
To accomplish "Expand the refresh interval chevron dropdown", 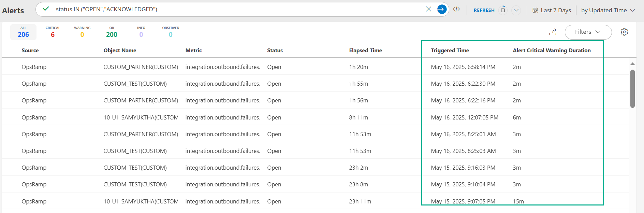I will point(516,10).
